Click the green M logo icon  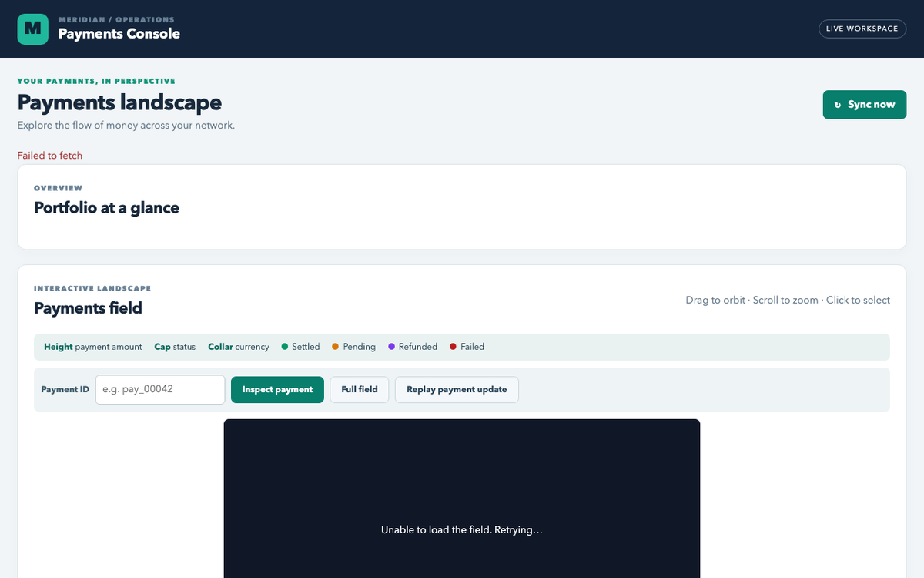point(32,29)
